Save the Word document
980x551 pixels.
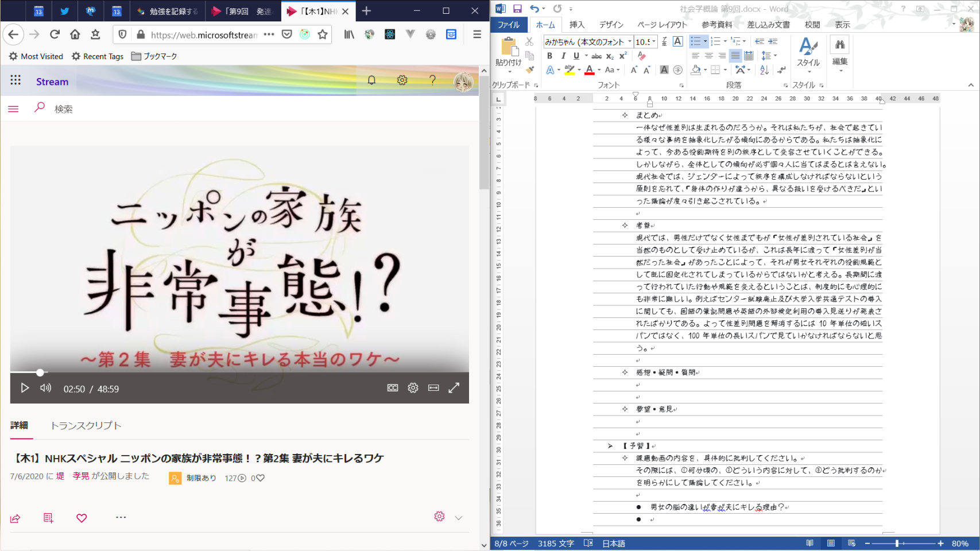pyautogui.click(x=517, y=9)
